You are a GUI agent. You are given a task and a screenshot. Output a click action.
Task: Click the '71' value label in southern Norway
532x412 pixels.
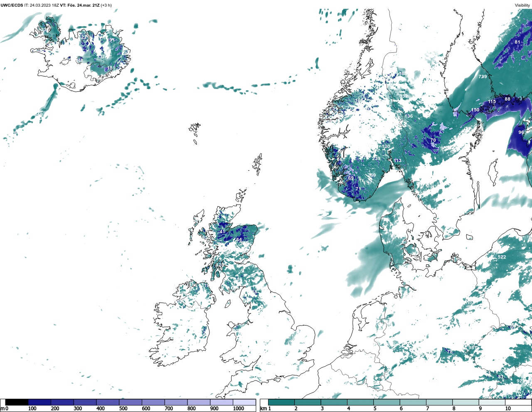[358, 189]
